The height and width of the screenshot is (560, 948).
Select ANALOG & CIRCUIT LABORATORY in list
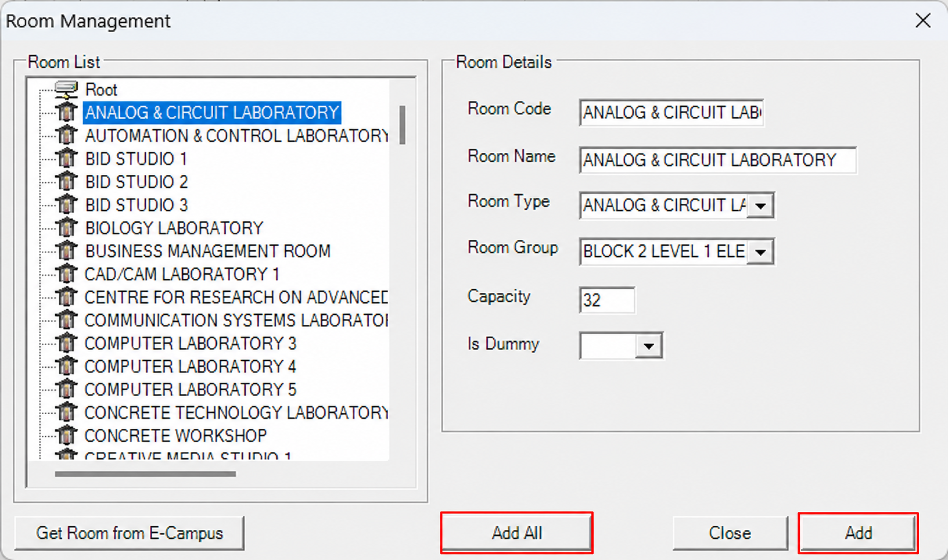tap(212, 112)
